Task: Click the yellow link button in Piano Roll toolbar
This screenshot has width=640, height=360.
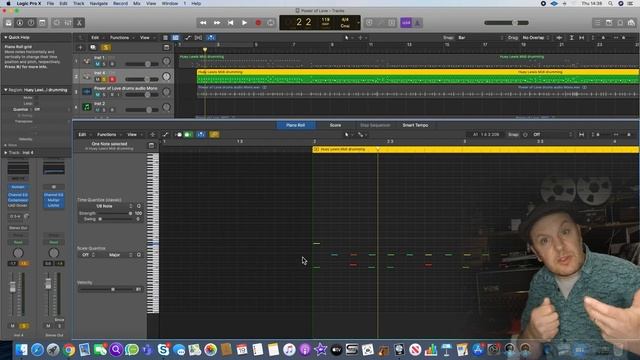Action: (214, 135)
